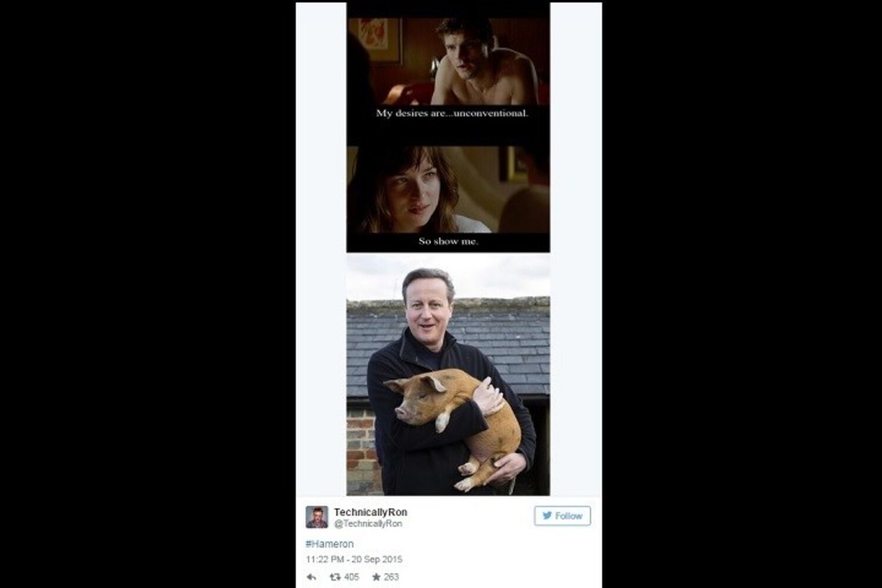View the 263 favorites count

(391, 577)
